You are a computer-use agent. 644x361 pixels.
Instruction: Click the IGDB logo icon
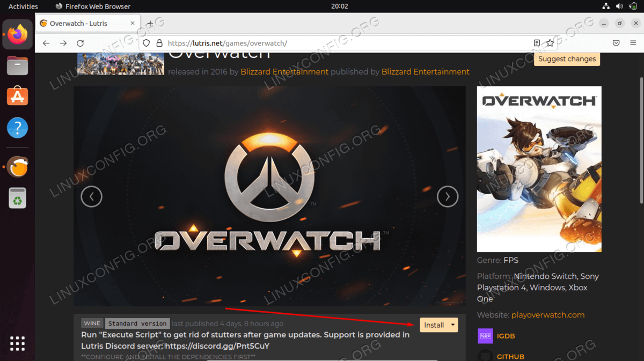pyautogui.click(x=485, y=336)
